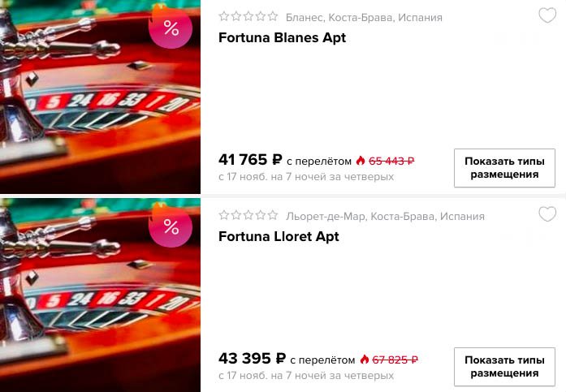Click discount percent badge on Blanes photo
Screen dimensions: 566x392
pos(171,28)
